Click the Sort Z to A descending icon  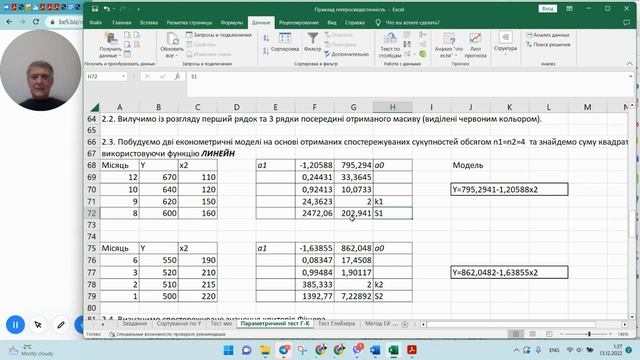tap(266, 51)
